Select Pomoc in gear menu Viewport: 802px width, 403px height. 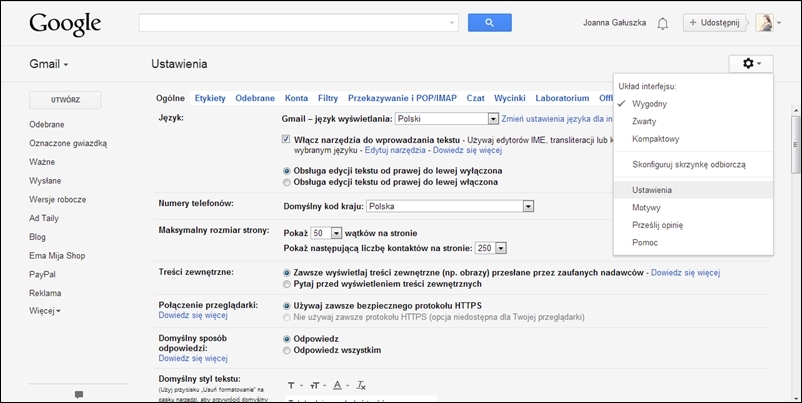(693, 242)
